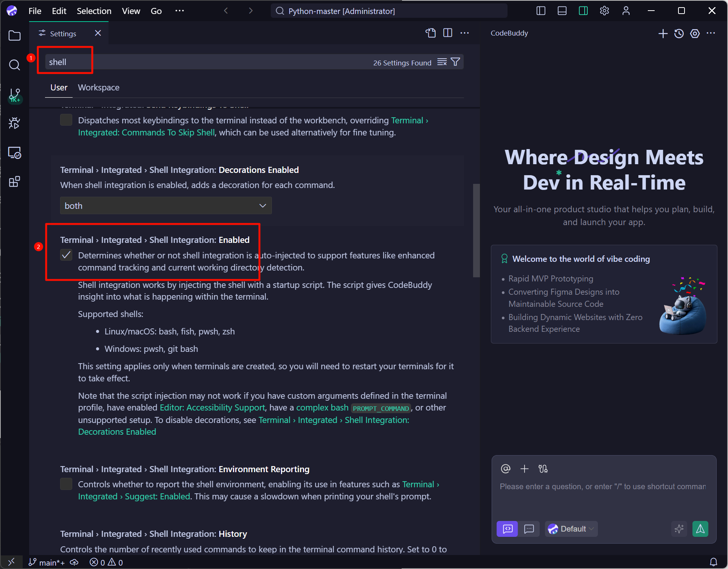728x569 pixels.
Task: Check the Send Keybindings To Shell checkbox
Action: 66,120
